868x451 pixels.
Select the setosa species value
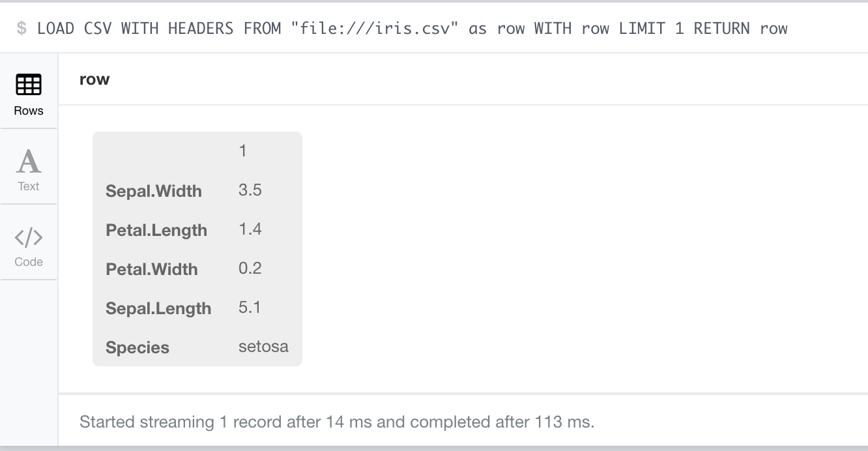point(263,347)
